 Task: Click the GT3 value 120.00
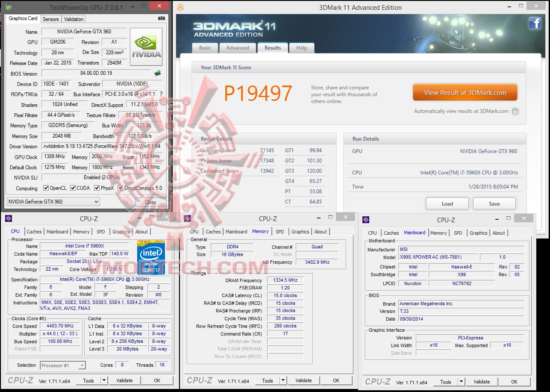315,171
